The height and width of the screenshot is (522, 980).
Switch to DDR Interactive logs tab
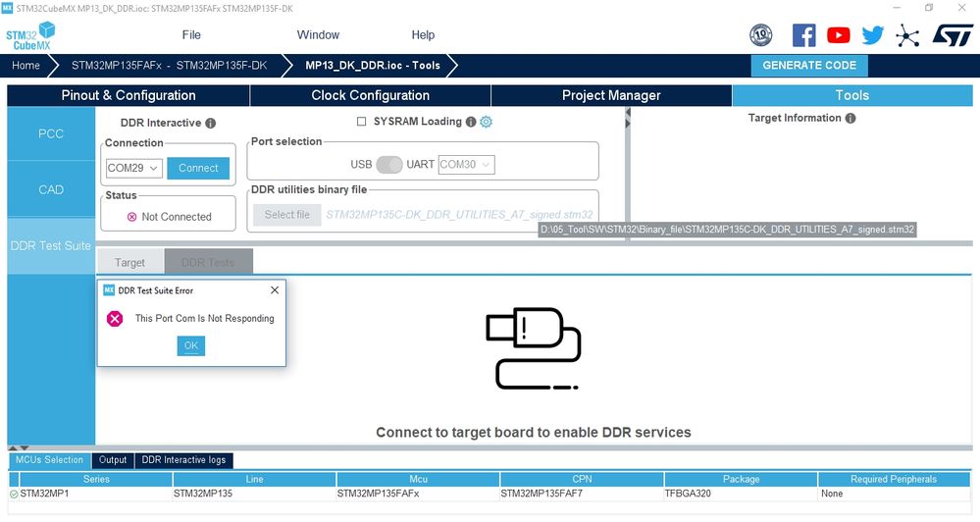[183, 460]
